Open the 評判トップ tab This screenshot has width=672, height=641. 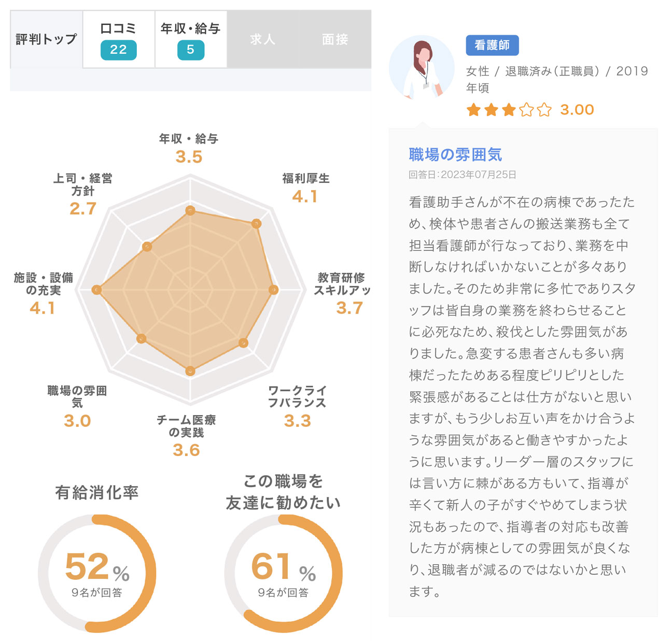point(46,39)
